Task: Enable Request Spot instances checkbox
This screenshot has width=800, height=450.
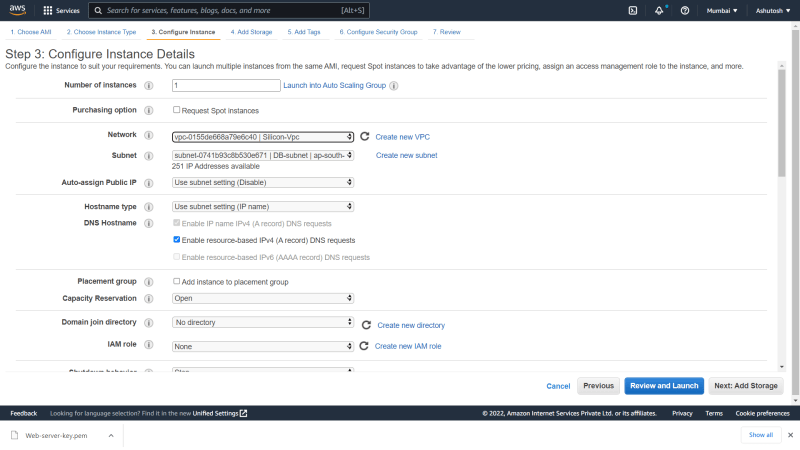Action: point(177,110)
